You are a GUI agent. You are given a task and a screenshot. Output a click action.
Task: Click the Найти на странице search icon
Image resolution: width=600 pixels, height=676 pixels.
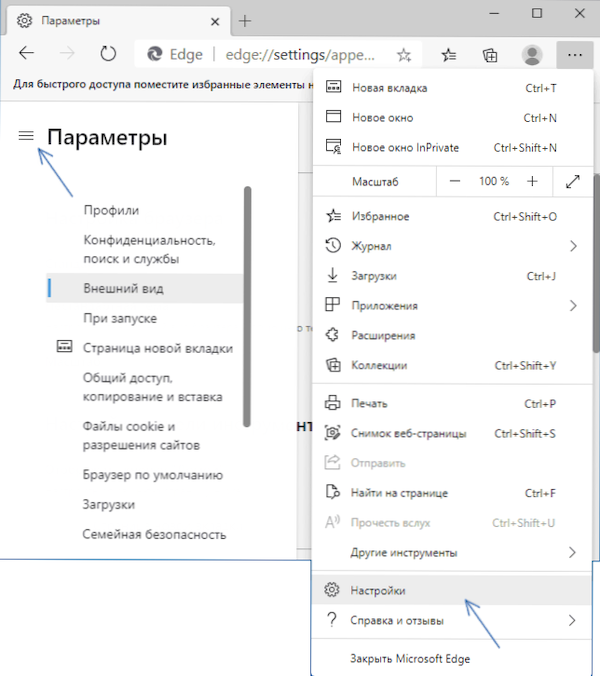pyautogui.click(x=332, y=492)
